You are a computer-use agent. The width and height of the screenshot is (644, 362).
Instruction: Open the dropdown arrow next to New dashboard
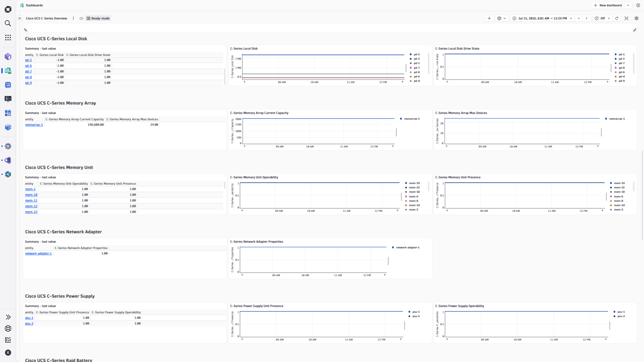628,5
